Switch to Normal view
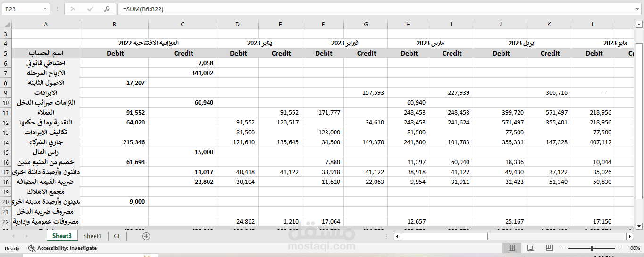Viewport: 644px width, 257px height. click(x=511, y=248)
